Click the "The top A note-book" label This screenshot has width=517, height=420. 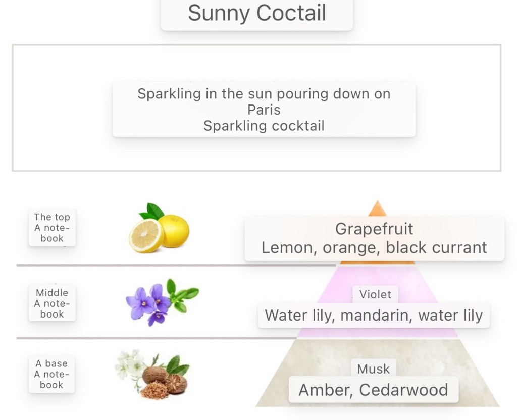(x=52, y=228)
